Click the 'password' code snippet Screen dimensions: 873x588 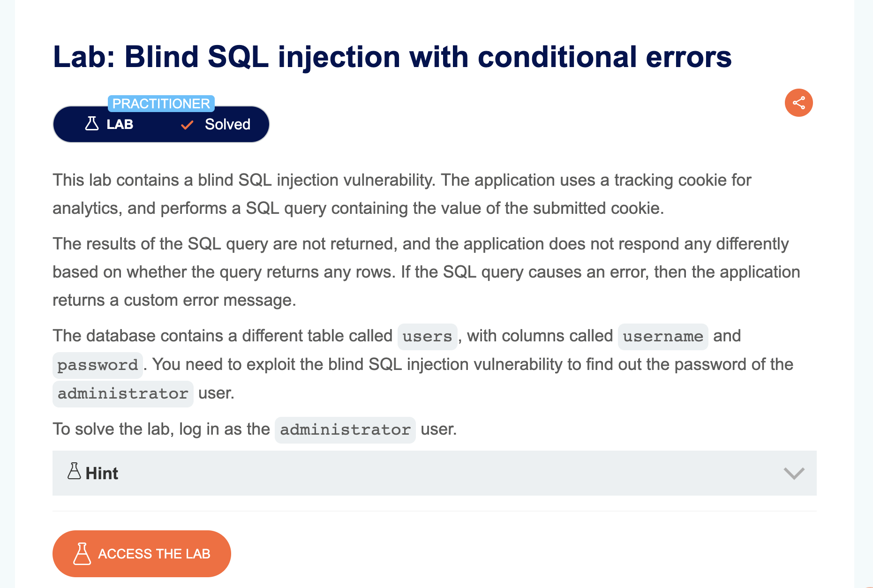[98, 365]
